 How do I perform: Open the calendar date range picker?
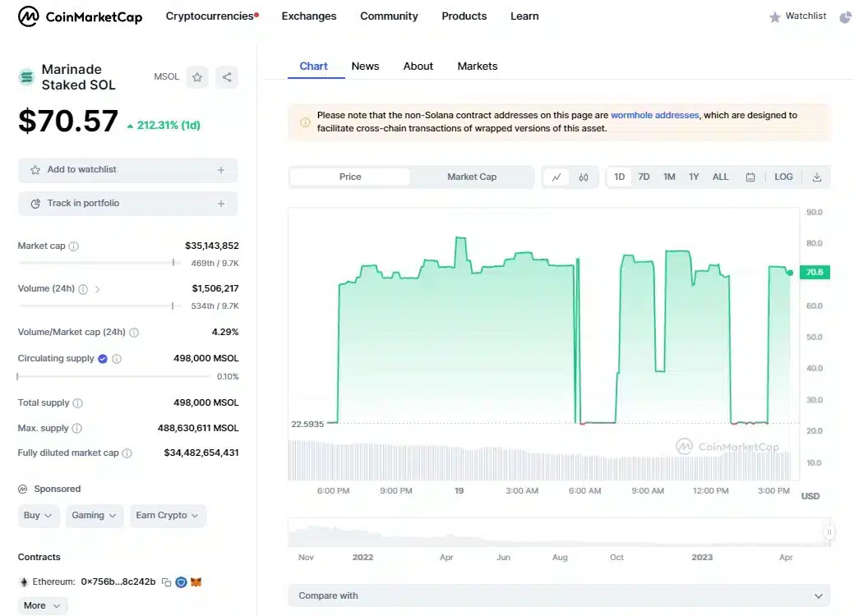[750, 177]
